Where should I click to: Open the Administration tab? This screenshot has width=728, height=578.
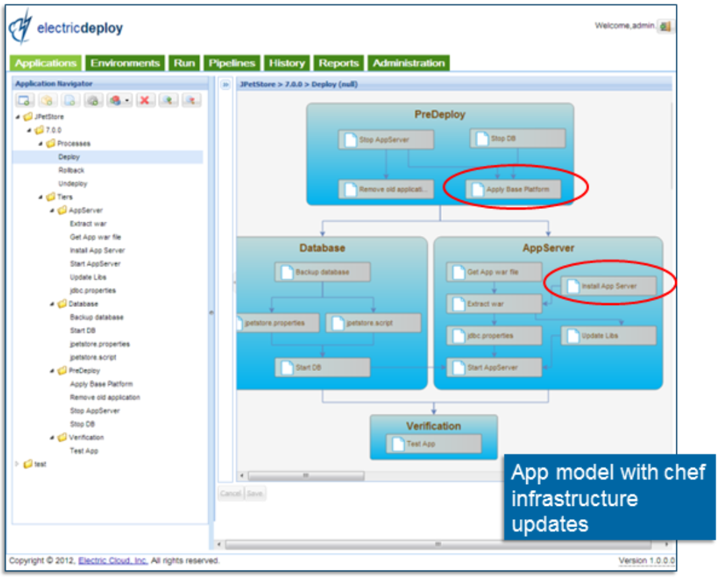tap(409, 63)
